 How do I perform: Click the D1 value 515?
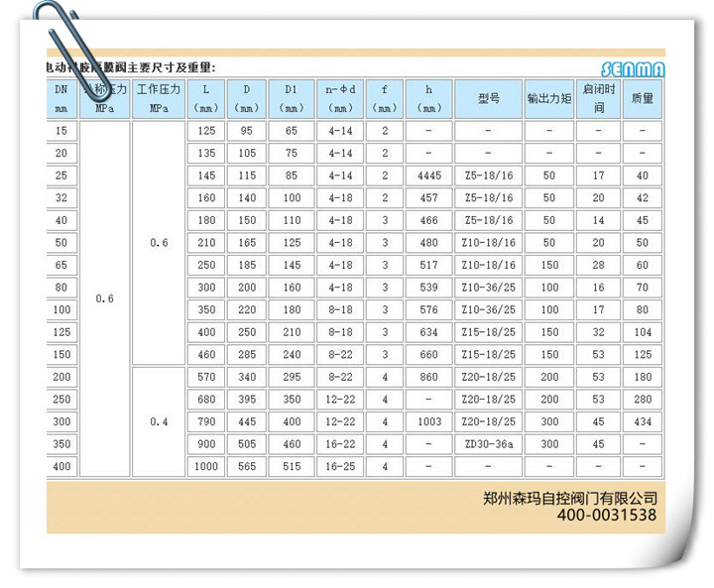pyautogui.click(x=292, y=466)
